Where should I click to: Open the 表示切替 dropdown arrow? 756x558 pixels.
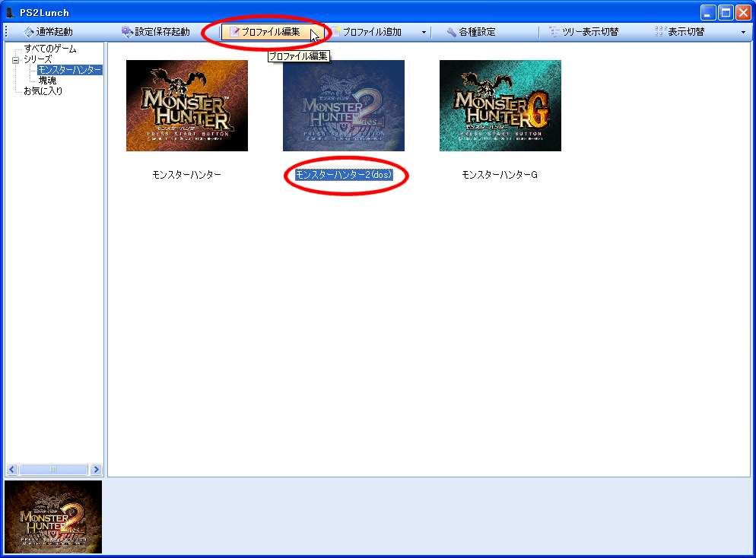pos(743,32)
